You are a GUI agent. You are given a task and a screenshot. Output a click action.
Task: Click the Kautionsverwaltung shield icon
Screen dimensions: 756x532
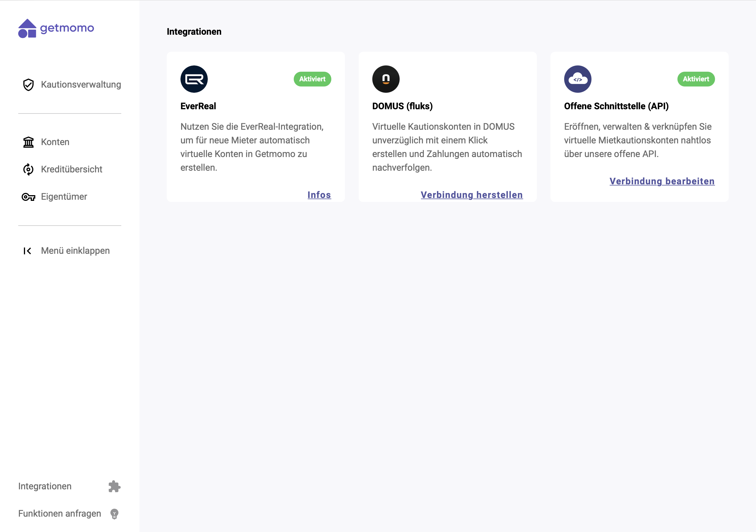click(28, 84)
